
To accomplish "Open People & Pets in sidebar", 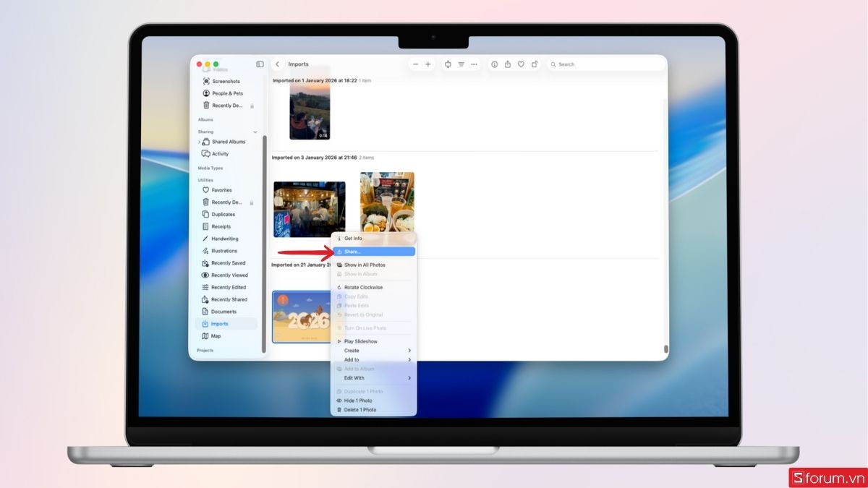I will pos(226,93).
